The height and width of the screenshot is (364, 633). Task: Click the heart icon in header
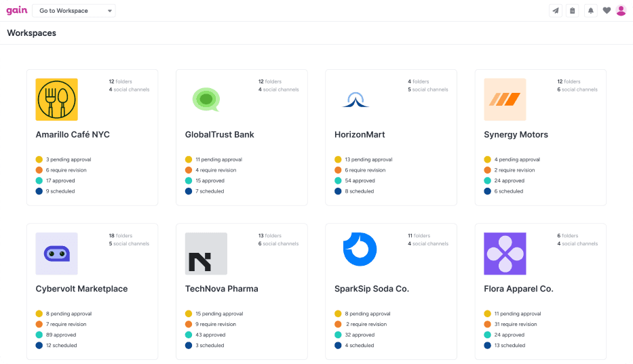[x=607, y=11]
